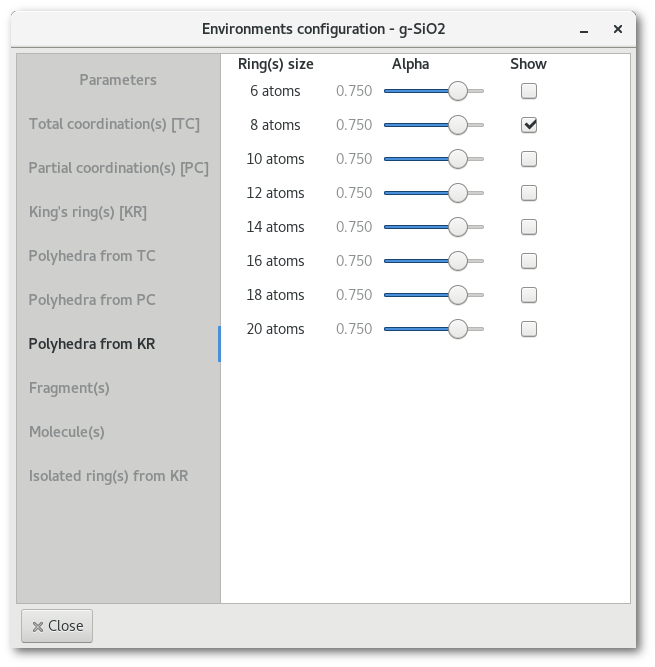Enable Show checkbox for 6 atoms rings
Viewport: 655px width, 667px height.
[x=529, y=91]
